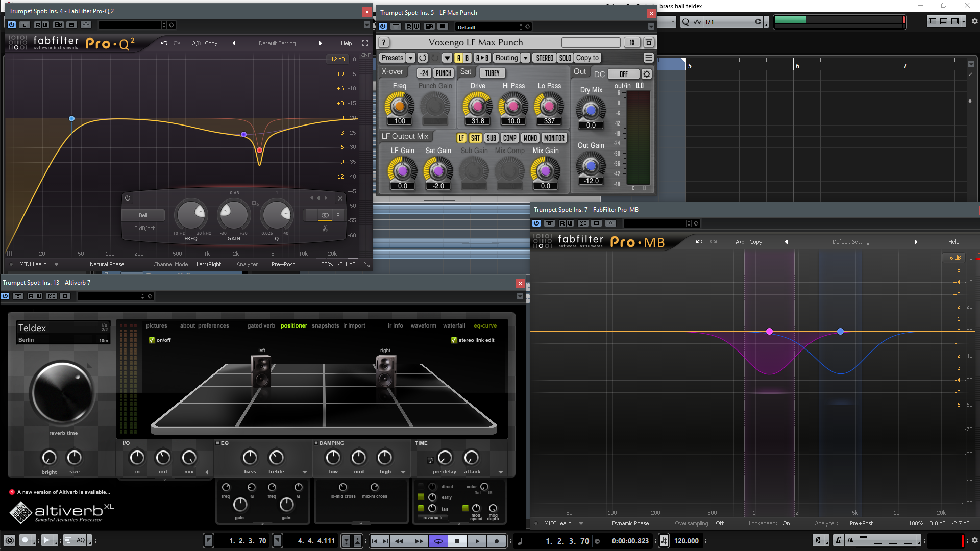Click the Voxengo hamburger menu icon
Image resolution: width=980 pixels, height=551 pixels.
[648, 58]
